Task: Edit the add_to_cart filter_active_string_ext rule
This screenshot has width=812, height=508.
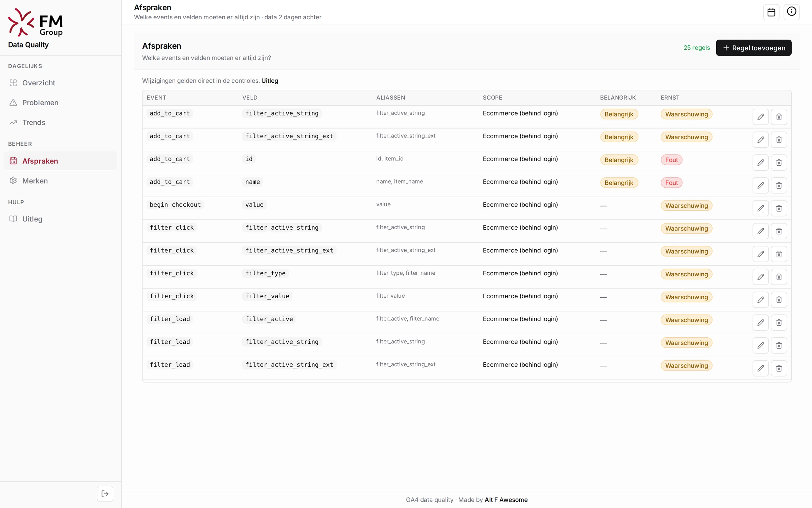Action: [761, 140]
